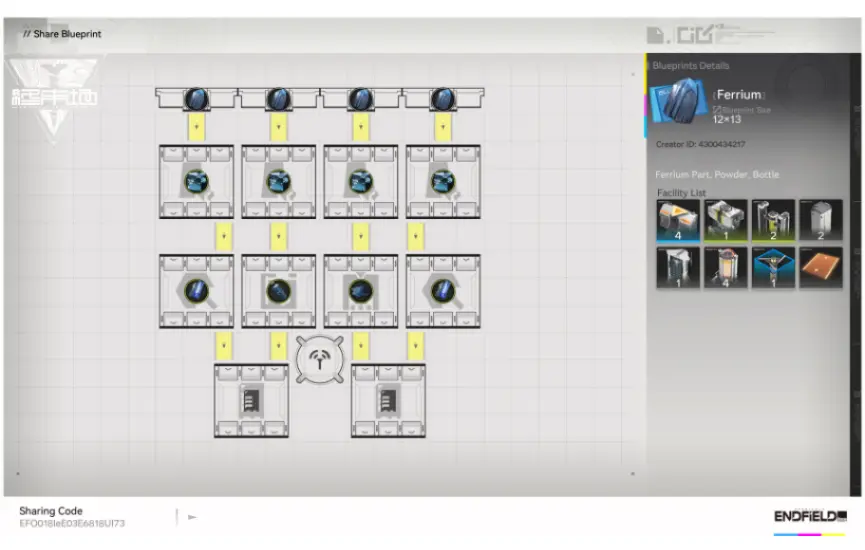Open the Share Blueprint header title
This screenshot has height=550, width=865.
coord(62,34)
